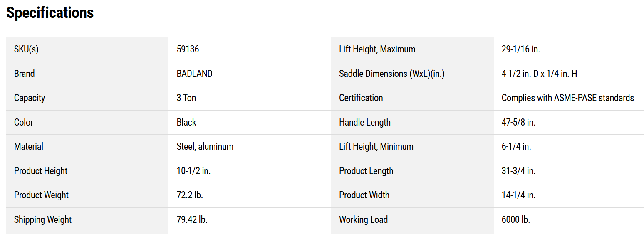Click the 79.42 lb. shipping weight
The image size is (644, 234).
coord(192,219)
